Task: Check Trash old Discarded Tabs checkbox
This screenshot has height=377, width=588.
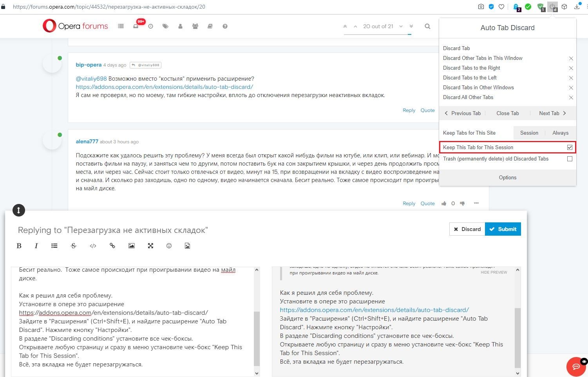Action: tap(570, 159)
